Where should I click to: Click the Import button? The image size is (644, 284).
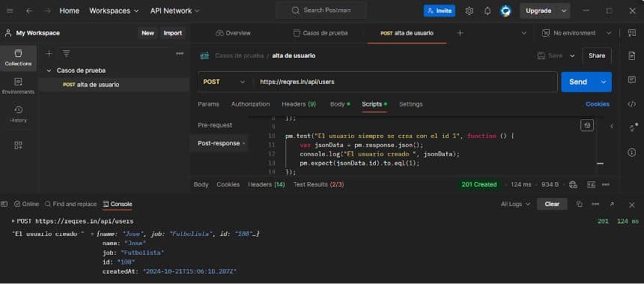172,33
